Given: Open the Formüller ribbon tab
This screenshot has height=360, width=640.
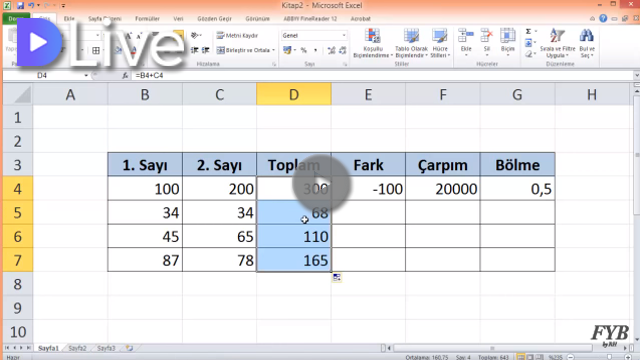Looking at the screenshot, I should 147,19.
